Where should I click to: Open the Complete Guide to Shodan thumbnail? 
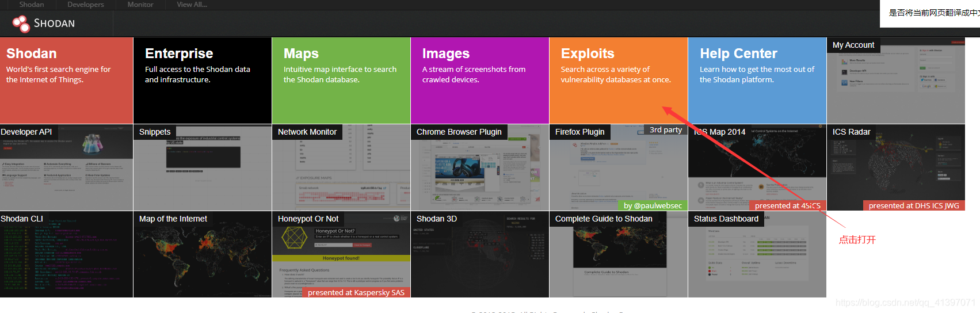click(619, 254)
